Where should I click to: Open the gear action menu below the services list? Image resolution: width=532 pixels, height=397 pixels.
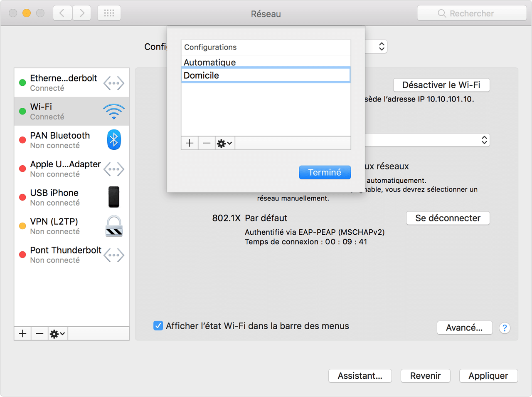57,333
